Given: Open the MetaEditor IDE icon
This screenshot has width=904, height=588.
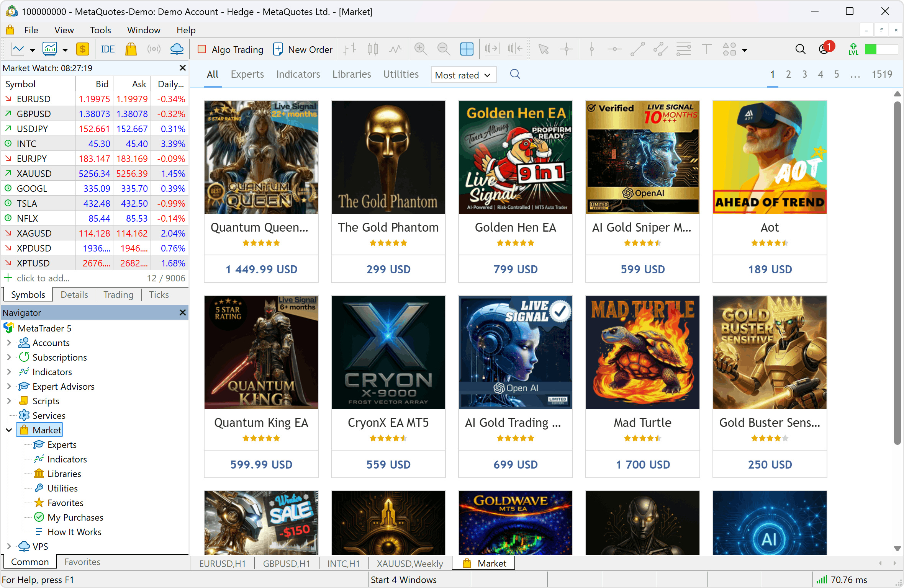Looking at the screenshot, I should pyautogui.click(x=108, y=49).
